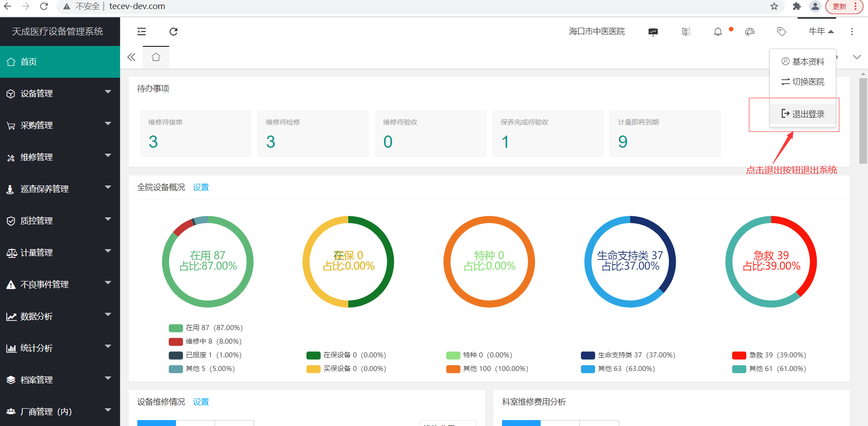Expand the 采购管理 sidebar menu
868x426 pixels.
tap(60, 125)
